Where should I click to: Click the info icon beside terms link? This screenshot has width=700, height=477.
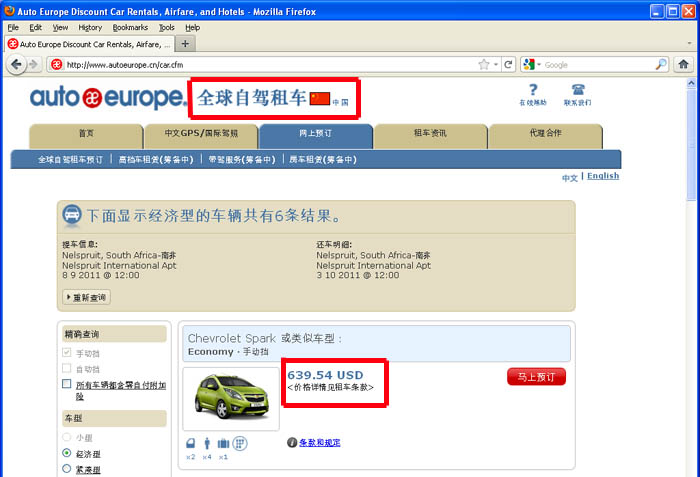pos(292,442)
